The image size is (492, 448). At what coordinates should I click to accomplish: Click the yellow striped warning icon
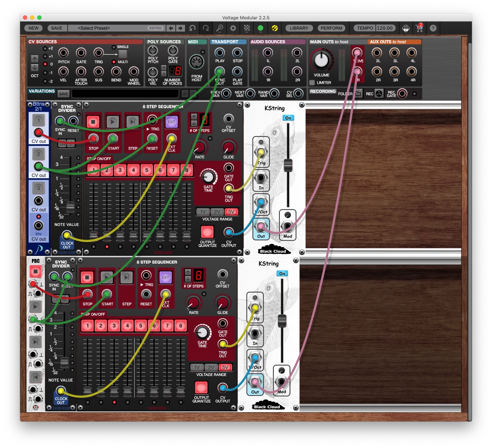pyautogui.click(x=274, y=28)
